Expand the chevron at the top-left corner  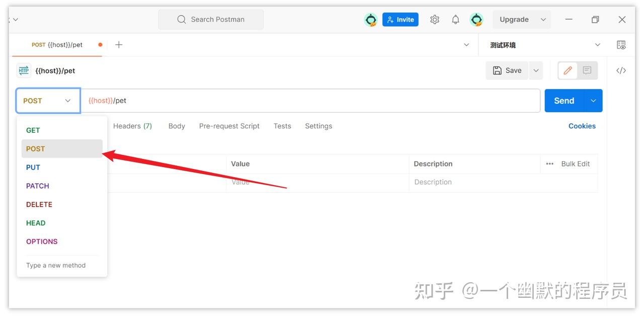pos(15,20)
